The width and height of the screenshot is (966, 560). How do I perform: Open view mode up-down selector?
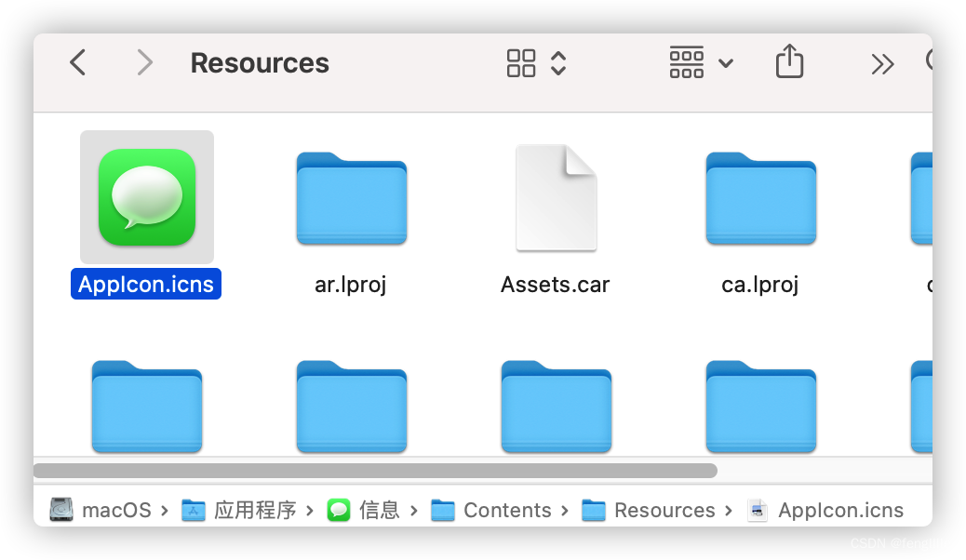pyautogui.click(x=558, y=63)
